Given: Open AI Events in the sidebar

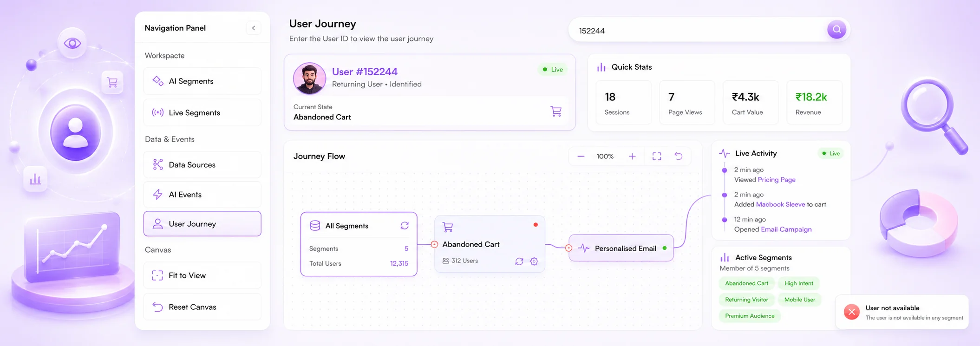Looking at the screenshot, I should click(x=203, y=194).
